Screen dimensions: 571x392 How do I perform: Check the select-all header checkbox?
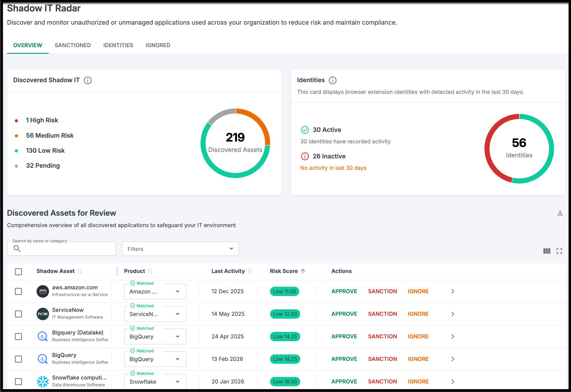click(x=18, y=271)
